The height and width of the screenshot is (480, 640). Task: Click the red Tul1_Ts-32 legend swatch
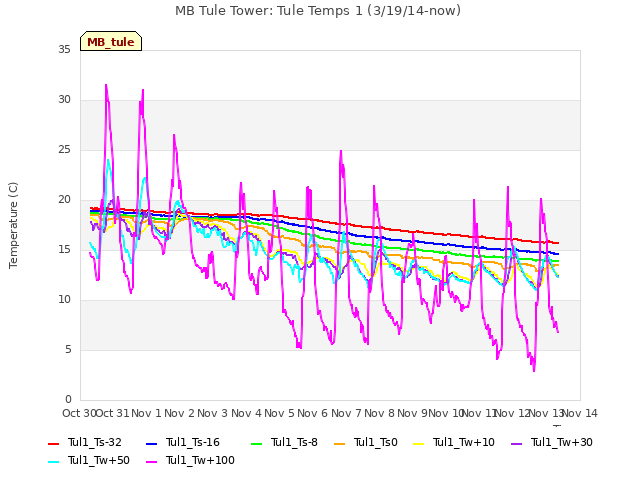(x=53, y=443)
